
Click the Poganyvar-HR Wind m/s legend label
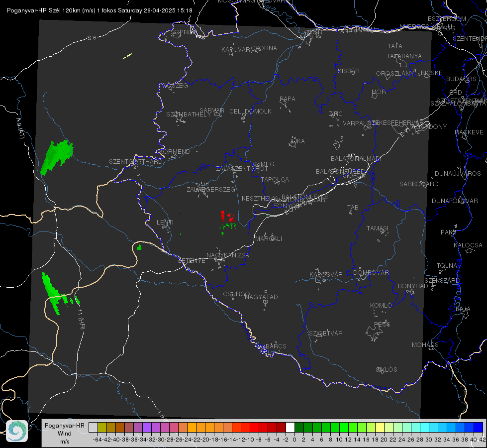pos(65,433)
